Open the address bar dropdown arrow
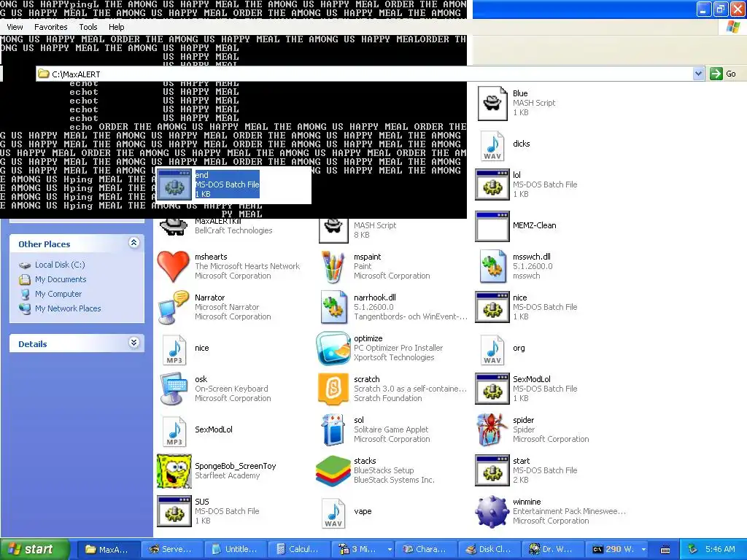Screen dimensions: 747x560 tap(698, 74)
